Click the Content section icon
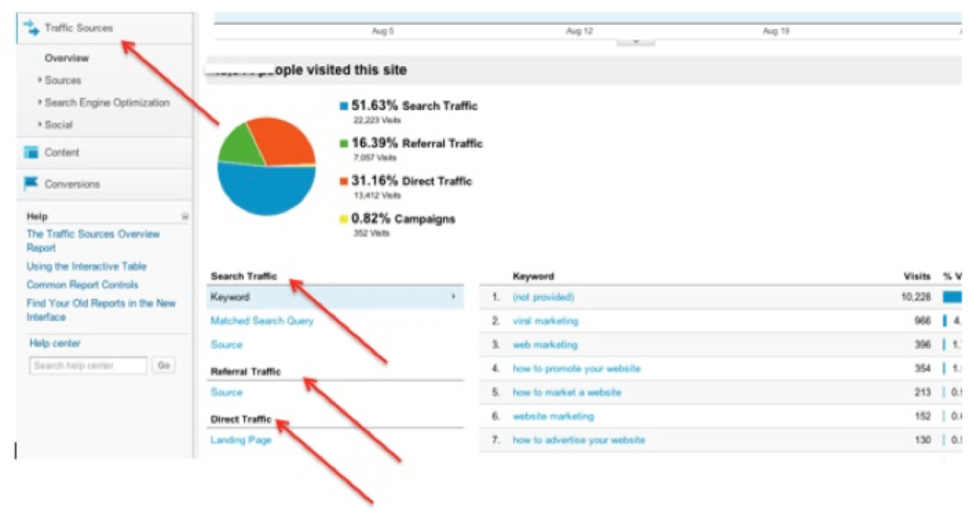The image size is (980, 522). click(x=31, y=152)
